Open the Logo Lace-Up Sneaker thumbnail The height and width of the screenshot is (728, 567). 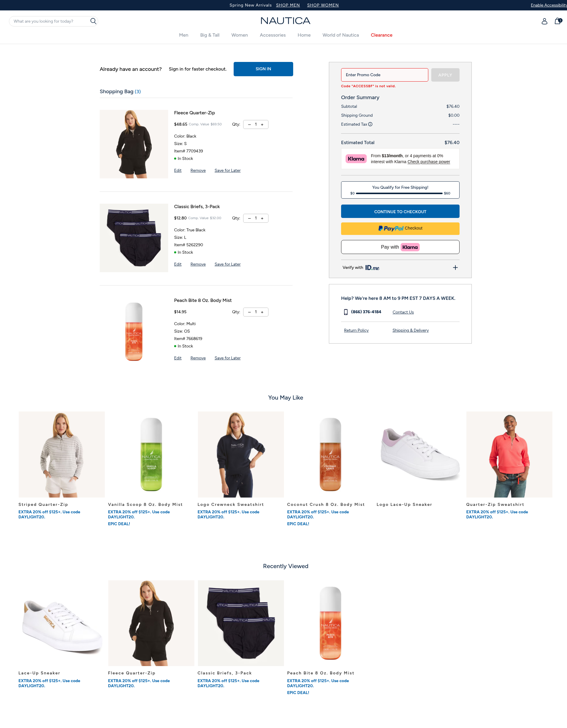420,455
